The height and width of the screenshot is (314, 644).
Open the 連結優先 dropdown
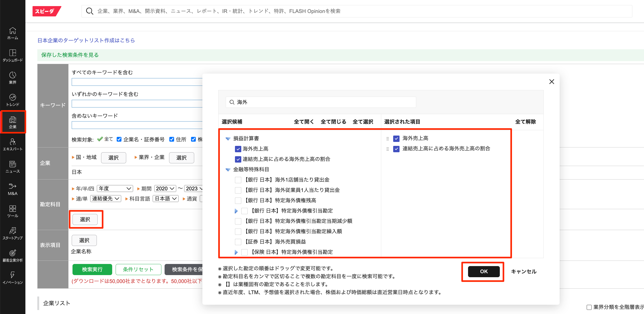click(x=106, y=199)
